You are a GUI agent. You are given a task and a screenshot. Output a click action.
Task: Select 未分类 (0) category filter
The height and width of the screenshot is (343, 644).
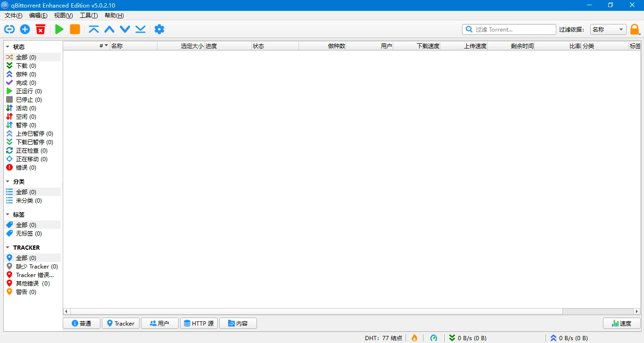pyautogui.click(x=33, y=200)
